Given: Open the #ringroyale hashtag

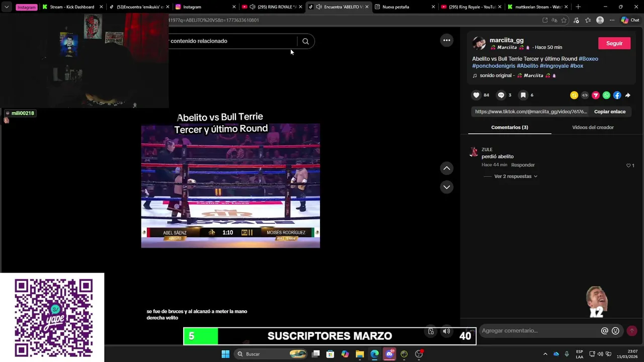Looking at the screenshot, I should [x=554, y=66].
